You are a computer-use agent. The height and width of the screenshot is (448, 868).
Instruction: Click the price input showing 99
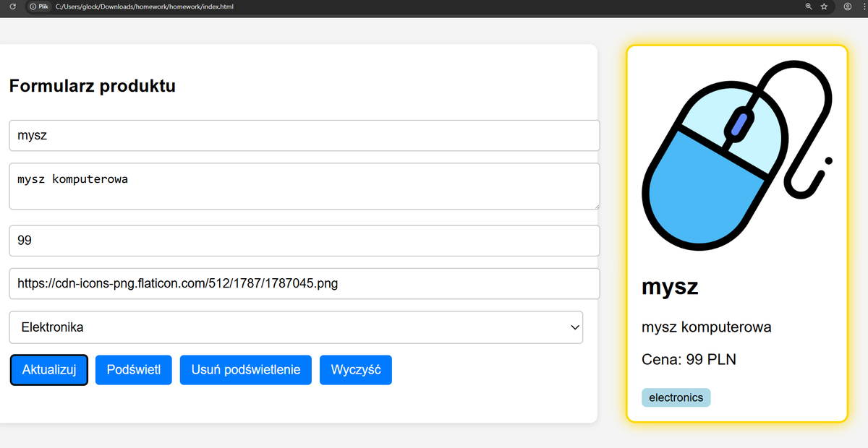click(x=304, y=240)
